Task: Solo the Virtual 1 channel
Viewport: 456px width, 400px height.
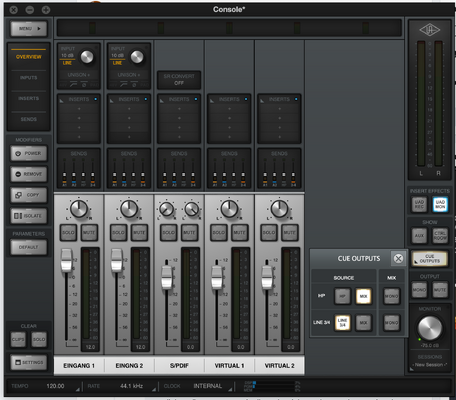Action: click(x=219, y=232)
